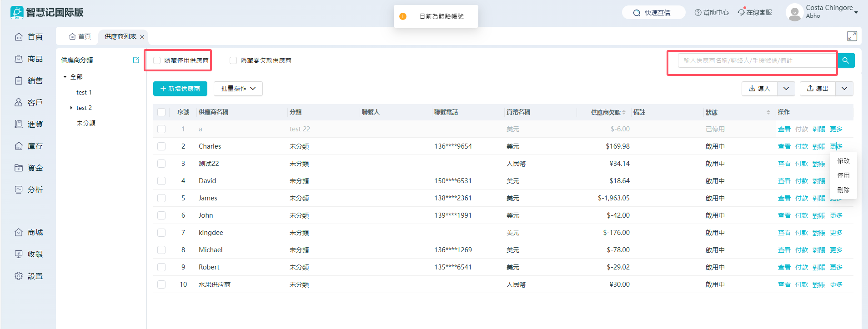
Task: Open 庫存 in the sidebar
Action: (x=29, y=146)
